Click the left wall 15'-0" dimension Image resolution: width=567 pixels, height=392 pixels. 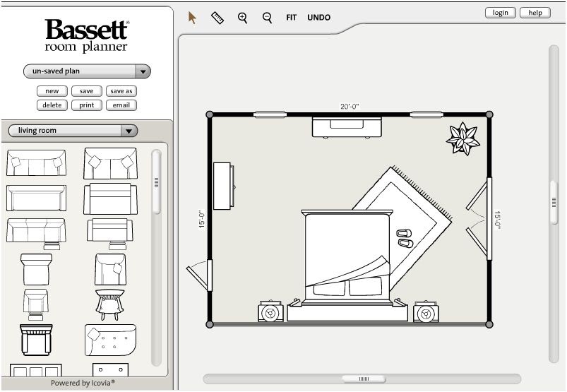(202, 219)
